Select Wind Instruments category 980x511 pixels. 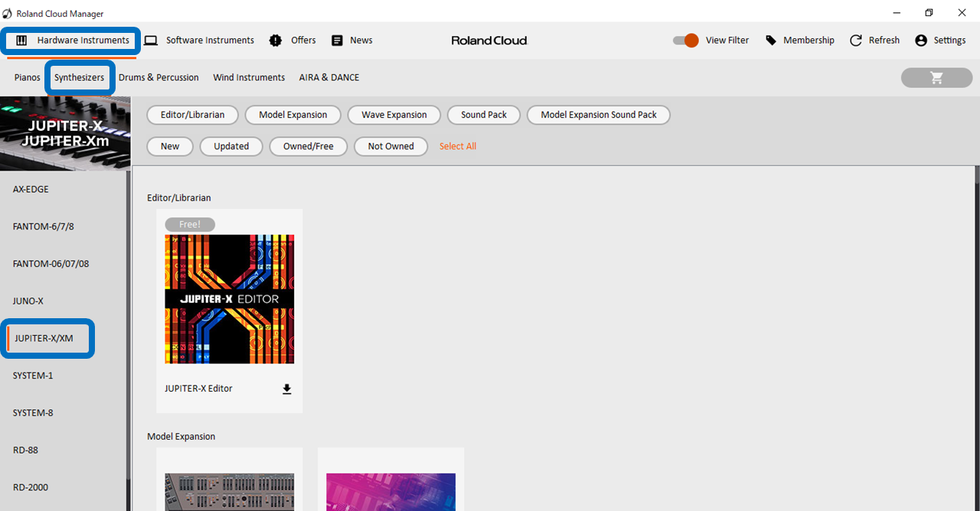click(x=249, y=78)
